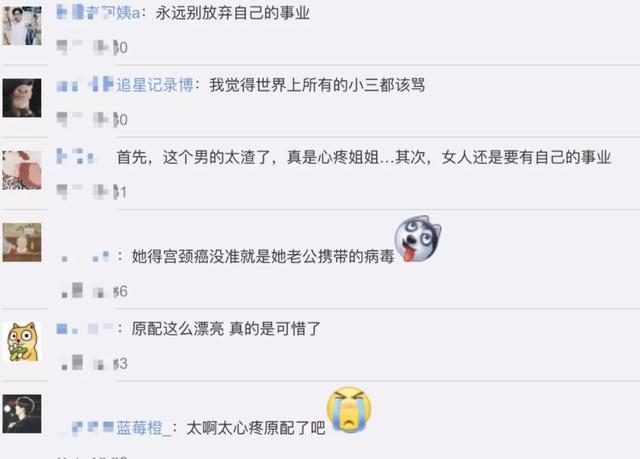
Task: Click like count 3 under 原配这么漂亮 comment
Action: point(121,364)
